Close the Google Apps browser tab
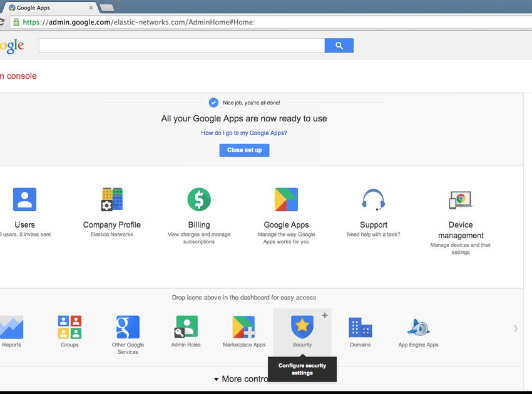Image resolution: width=532 pixels, height=394 pixels. coord(91,8)
